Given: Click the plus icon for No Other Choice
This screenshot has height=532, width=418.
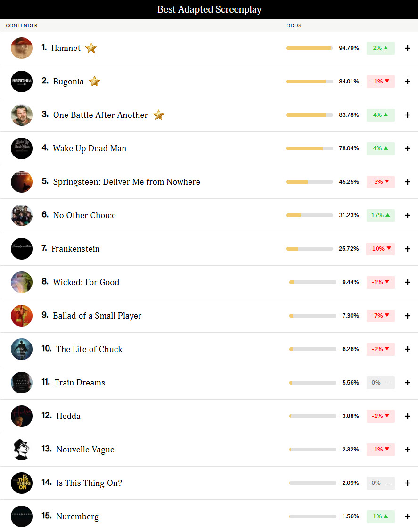Looking at the screenshot, I should 408,215.
